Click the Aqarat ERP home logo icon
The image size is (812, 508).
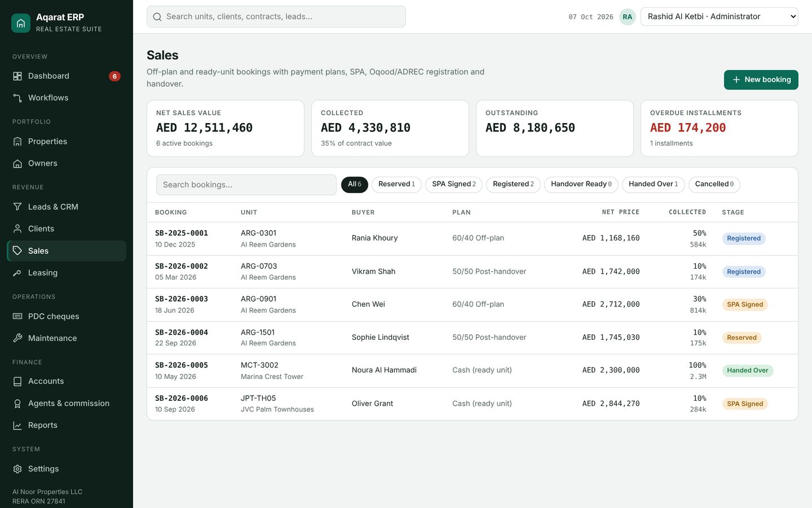pyautogui.click(x=21, y=23)
